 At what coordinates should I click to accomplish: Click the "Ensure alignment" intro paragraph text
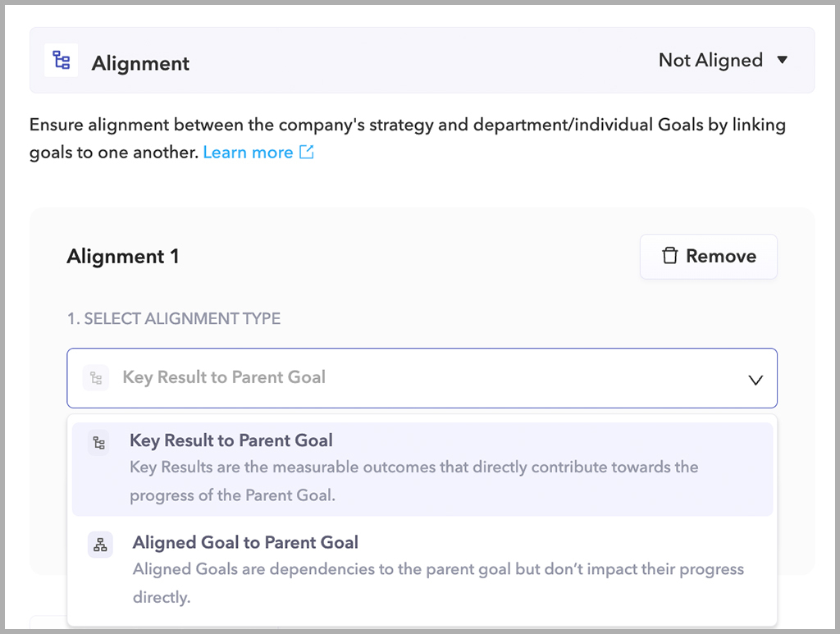point(407,125)
